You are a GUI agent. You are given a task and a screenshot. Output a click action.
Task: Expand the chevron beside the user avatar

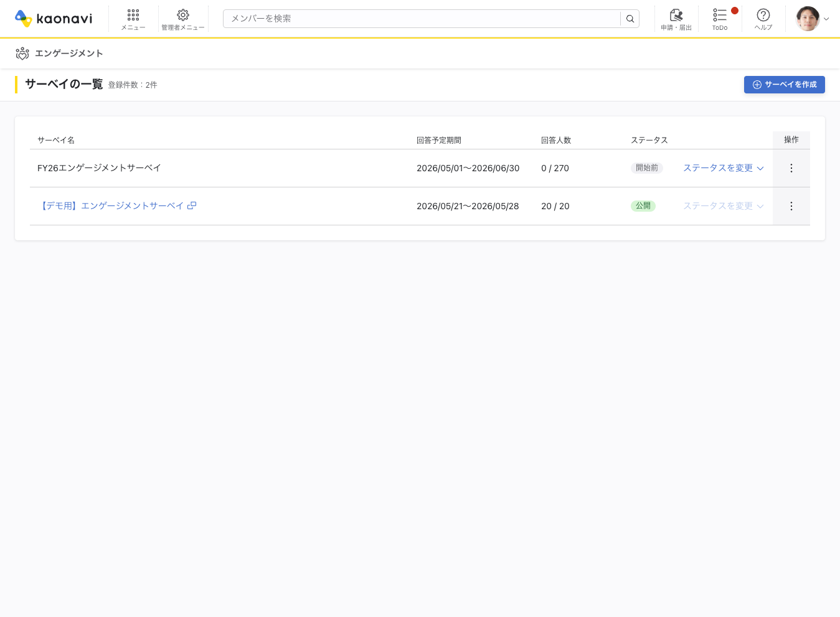[826, 19]
